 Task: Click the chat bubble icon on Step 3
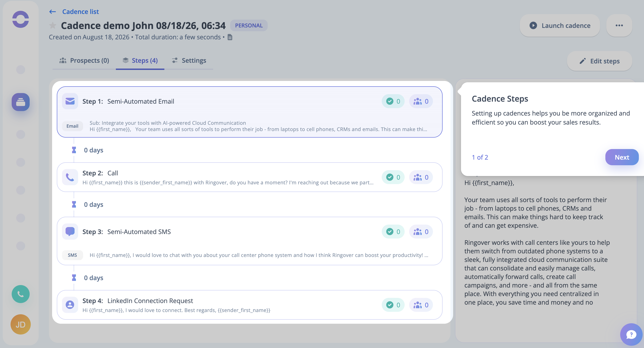(70, 232)
